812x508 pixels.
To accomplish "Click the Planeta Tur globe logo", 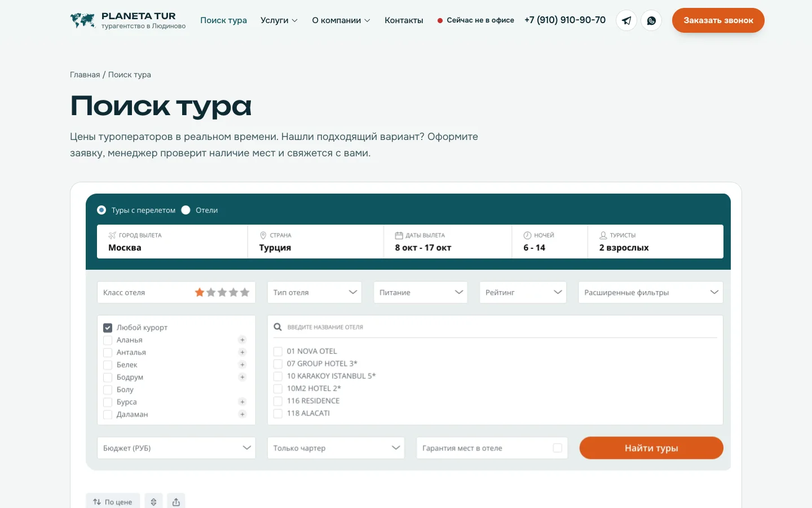I will point(83,20).
